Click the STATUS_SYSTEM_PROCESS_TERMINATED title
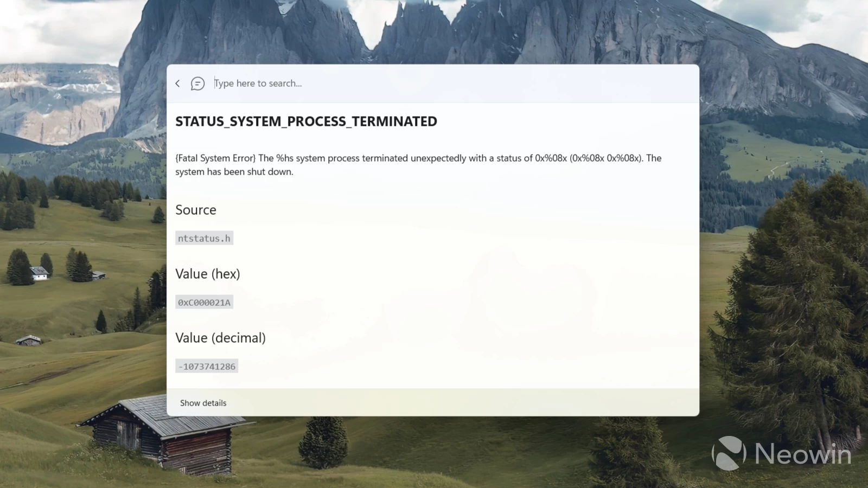 [x=306, y=121]
